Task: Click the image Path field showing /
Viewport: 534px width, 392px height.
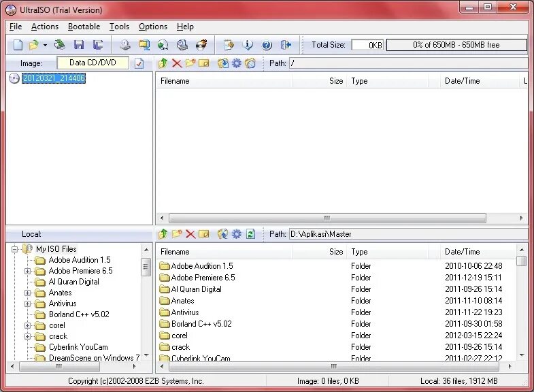Action: click(408, 63)
